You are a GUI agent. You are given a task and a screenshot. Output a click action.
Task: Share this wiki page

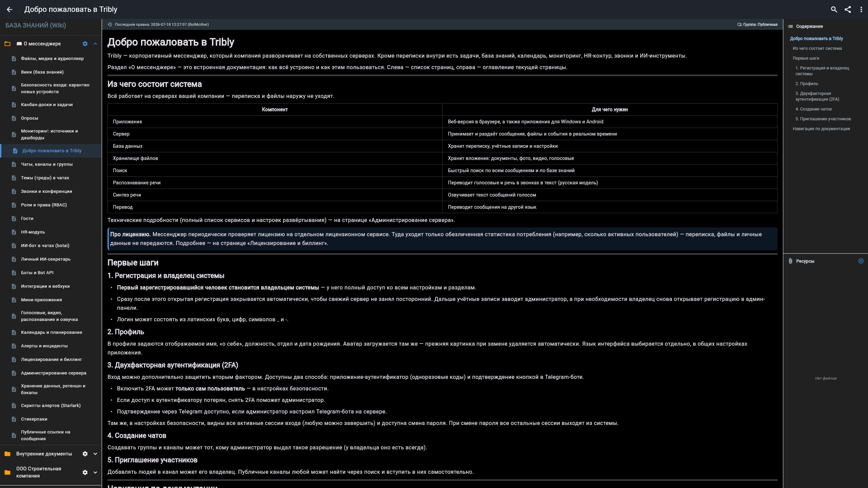[x=848, y=9]
